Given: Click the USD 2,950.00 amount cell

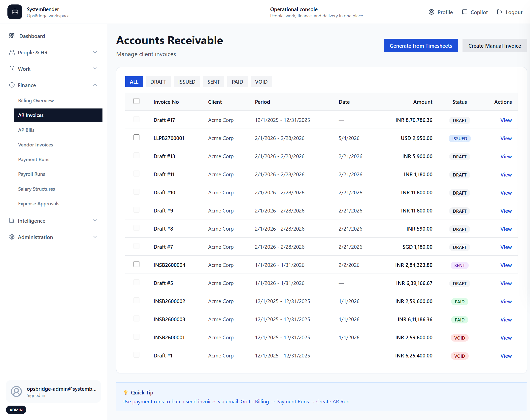Looking at the screenshot, I should [417, 138].
